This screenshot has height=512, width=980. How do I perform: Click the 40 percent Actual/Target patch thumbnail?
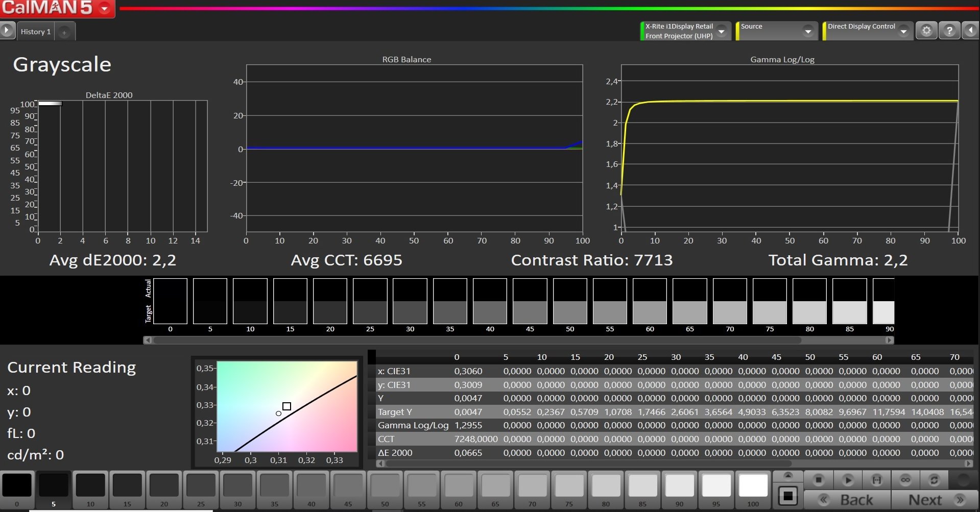point(490,301)
